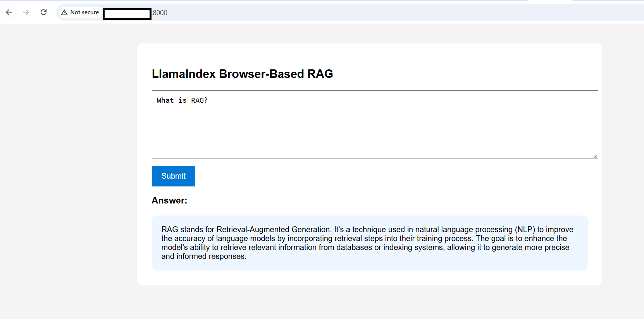Click the browser forward arrow
The width and height of the screenshot is (644, 319).
point(26,12)
